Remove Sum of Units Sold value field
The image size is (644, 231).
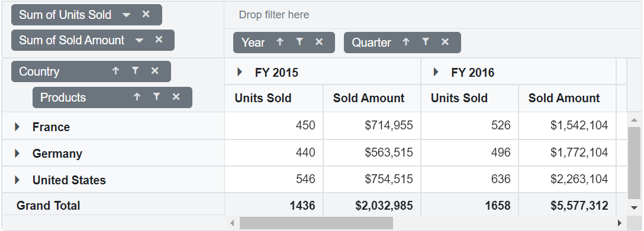coord(146,14)
